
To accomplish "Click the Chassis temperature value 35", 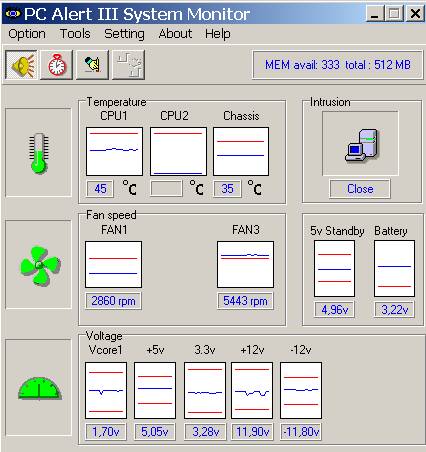I will 227,189.
